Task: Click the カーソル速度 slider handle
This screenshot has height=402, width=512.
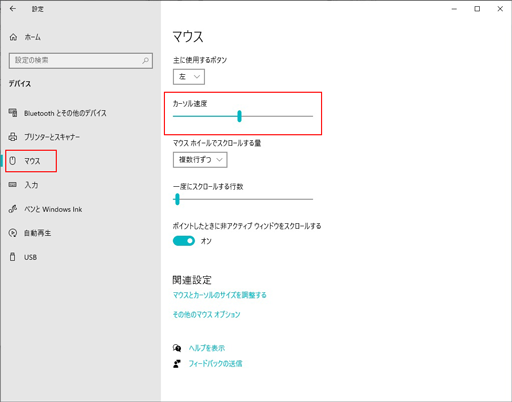Action: pos(239,116)
